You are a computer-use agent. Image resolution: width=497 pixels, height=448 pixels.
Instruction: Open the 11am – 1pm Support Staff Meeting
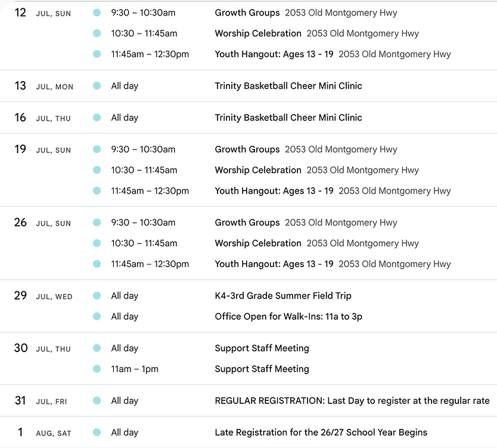(x=262, y=369)
